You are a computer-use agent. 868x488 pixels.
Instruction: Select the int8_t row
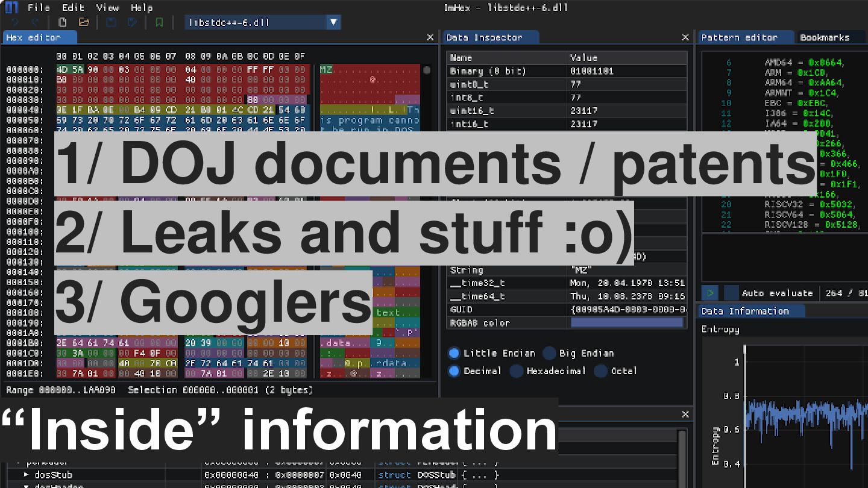pos(567,98)
